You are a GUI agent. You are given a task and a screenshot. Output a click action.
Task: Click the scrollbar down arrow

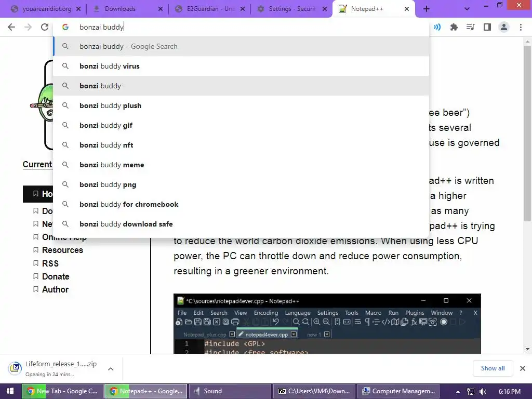tap(527, 349)
